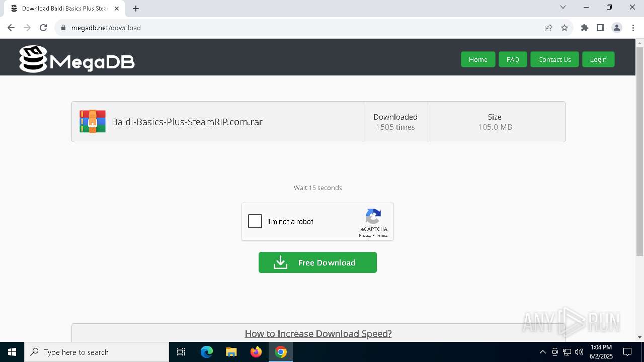This screenshot has width=644, height=362.
Task: Open volume control tray icon
Action: pos(579,352)
